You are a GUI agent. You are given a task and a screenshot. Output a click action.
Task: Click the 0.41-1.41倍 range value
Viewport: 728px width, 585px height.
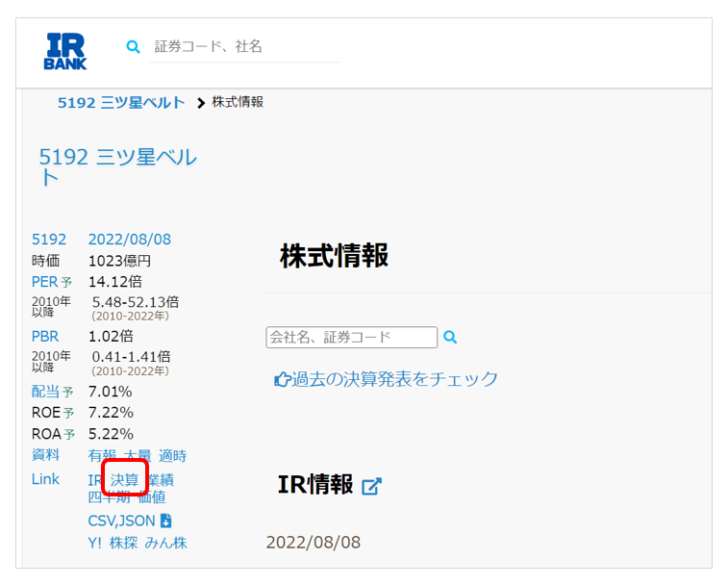(x=132, y=356)
